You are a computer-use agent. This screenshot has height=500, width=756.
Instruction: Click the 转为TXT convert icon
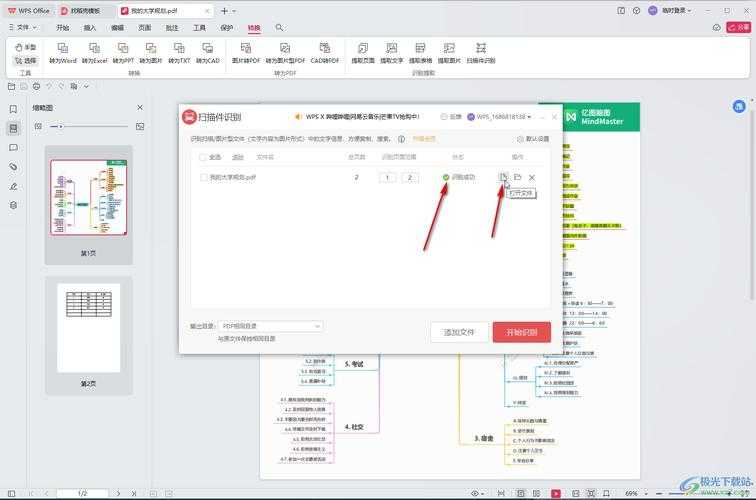click(179, 53)
